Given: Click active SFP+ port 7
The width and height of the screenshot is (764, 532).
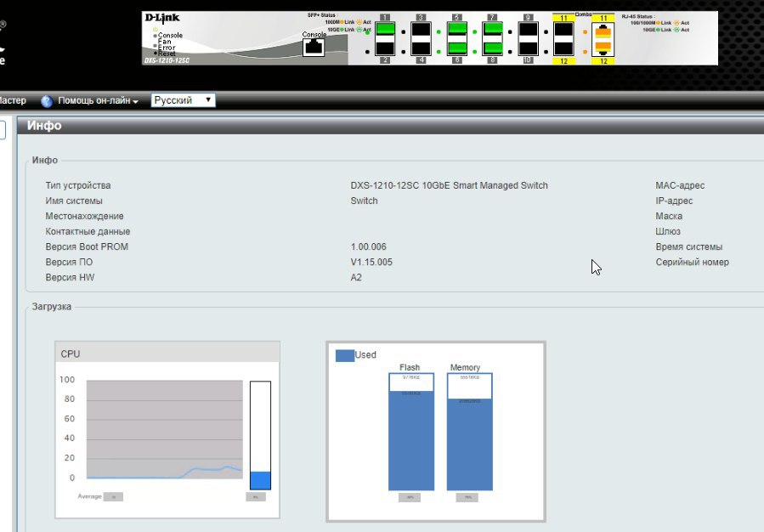Looking at the screenshot, I should [492, 29].
